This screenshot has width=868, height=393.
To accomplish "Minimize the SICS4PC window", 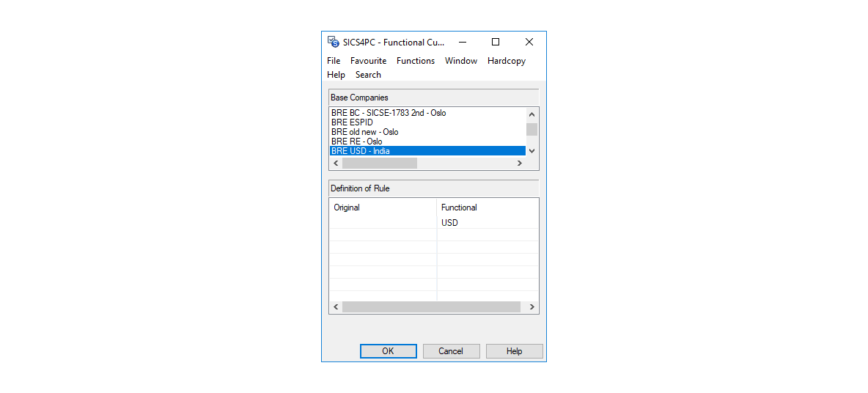I will [463, 42].
